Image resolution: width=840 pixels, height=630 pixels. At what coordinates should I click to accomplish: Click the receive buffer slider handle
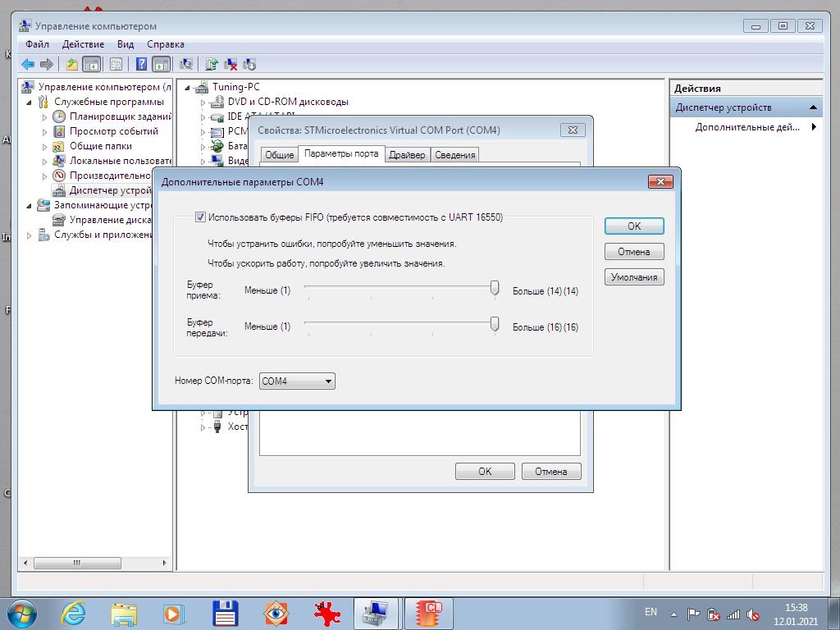[x=495, y=287]
